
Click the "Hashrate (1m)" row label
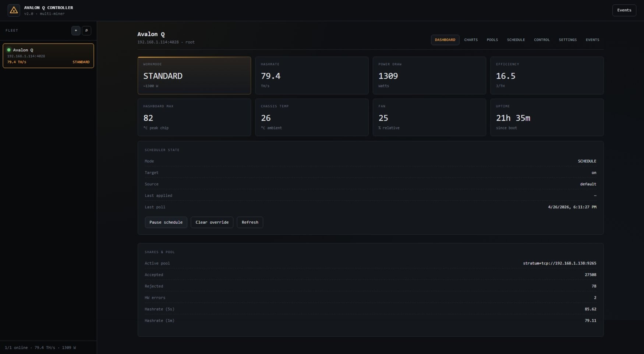coord(159,320)
